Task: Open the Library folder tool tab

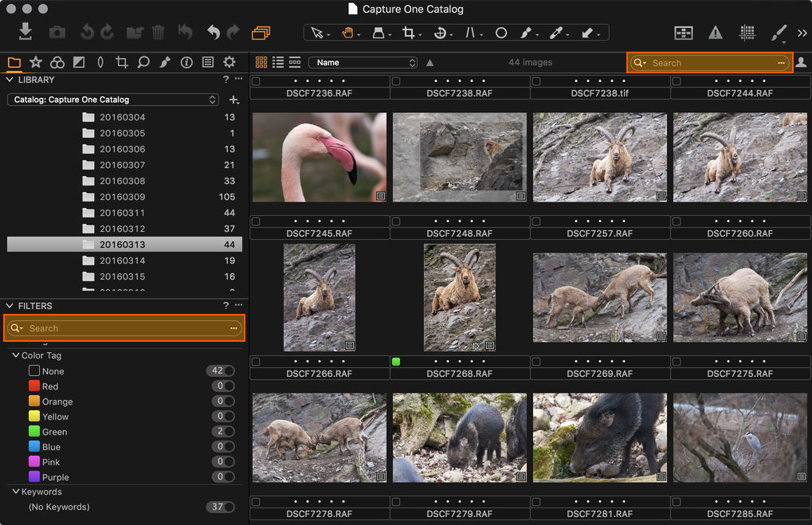Action: [x=14, y=63]
